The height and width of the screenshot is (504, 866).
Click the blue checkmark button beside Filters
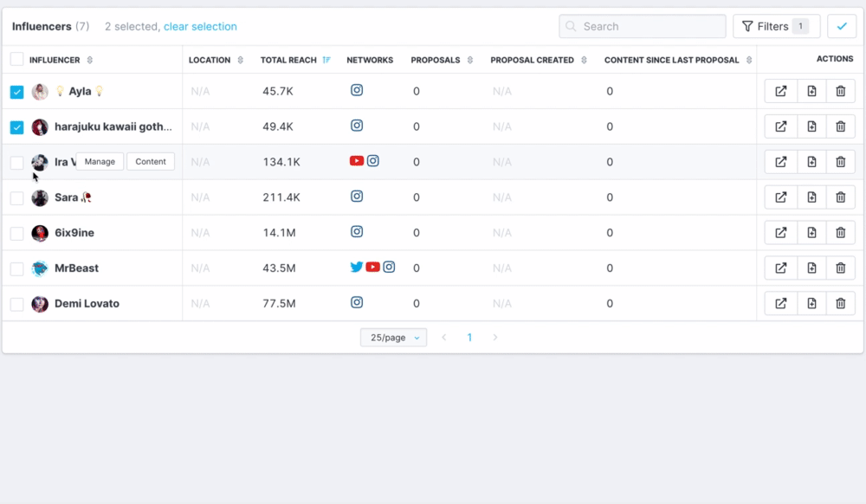point(842,26)
